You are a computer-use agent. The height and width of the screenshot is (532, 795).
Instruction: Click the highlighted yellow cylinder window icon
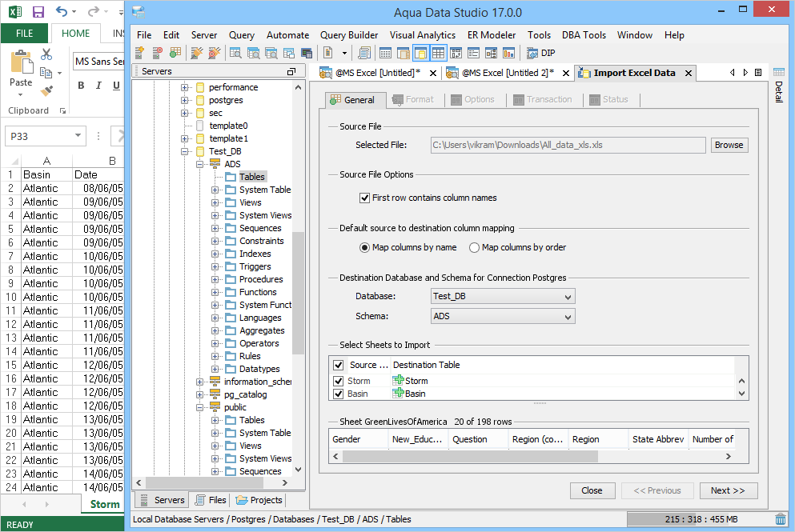coord(420,53)
